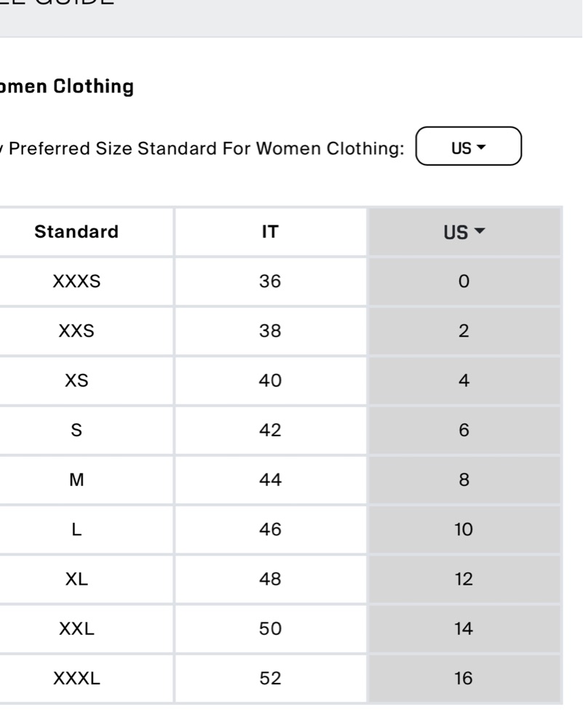Select the IT column header

click(270, 232)
